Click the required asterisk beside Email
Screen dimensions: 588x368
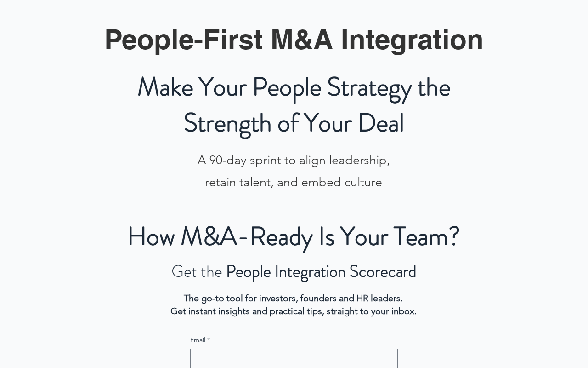pyautogui.click(x=209, y=340)
